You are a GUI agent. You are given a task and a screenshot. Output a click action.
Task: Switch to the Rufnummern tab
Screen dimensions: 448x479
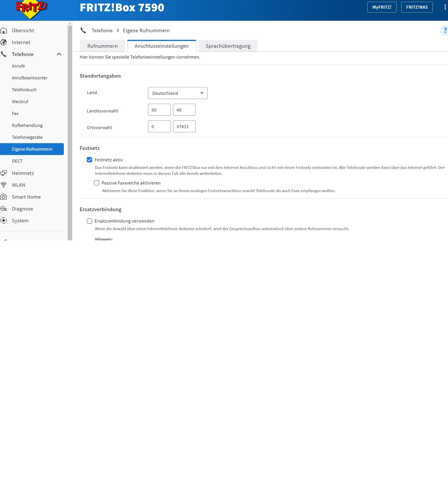click(x=102, y=46)
